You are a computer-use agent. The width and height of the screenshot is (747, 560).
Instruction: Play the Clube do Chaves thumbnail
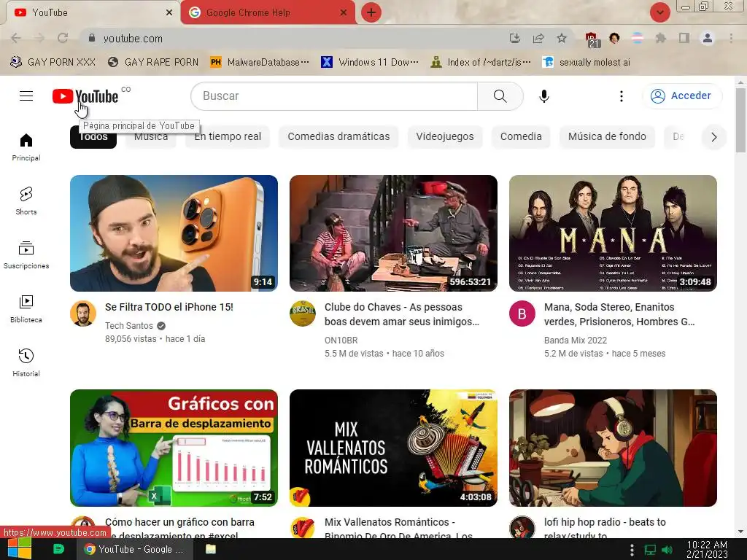pyautogui.click(x=393, y=233)
